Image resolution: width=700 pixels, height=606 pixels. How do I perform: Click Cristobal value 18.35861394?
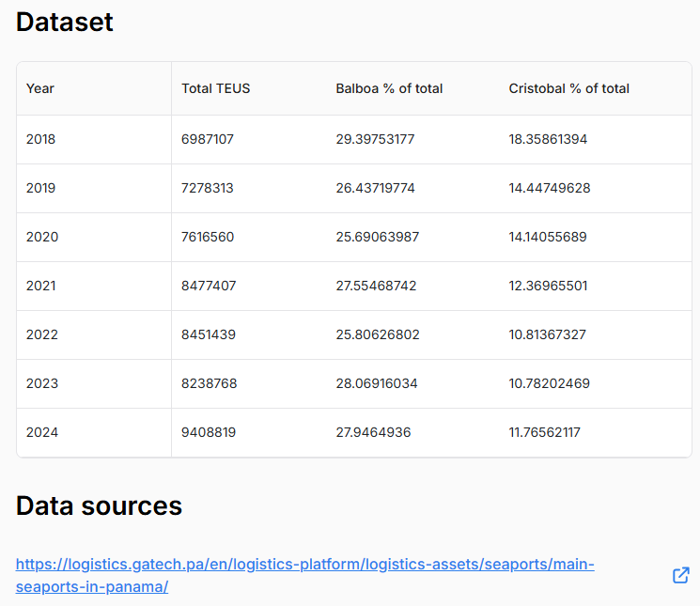pyautogui.click(x=548, y=139)
